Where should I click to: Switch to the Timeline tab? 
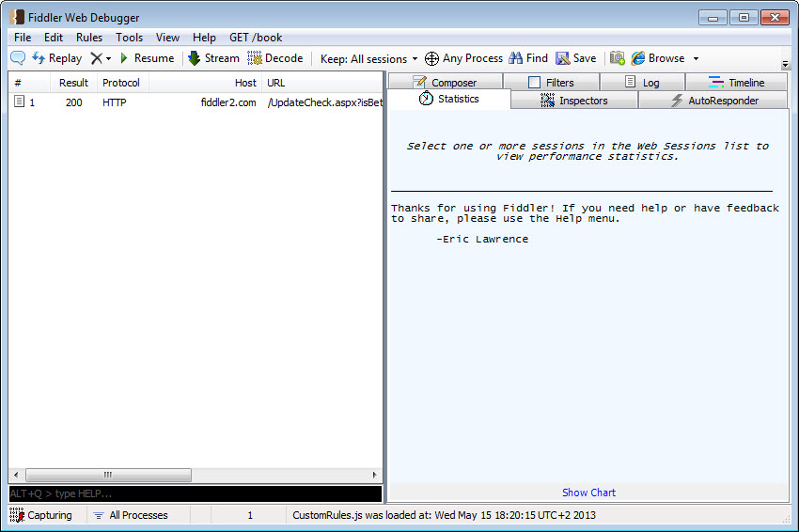[736, 82]
